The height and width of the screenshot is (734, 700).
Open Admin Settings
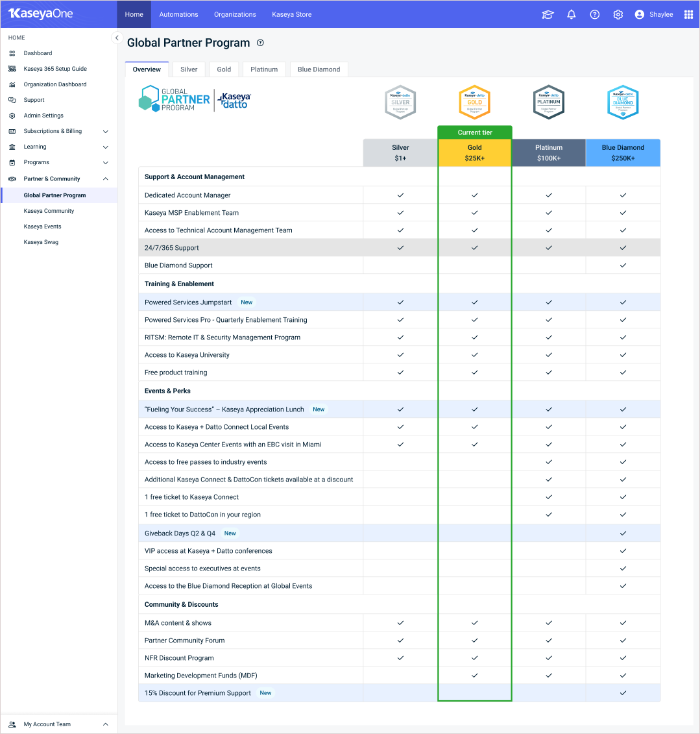[x=43, y=116]
